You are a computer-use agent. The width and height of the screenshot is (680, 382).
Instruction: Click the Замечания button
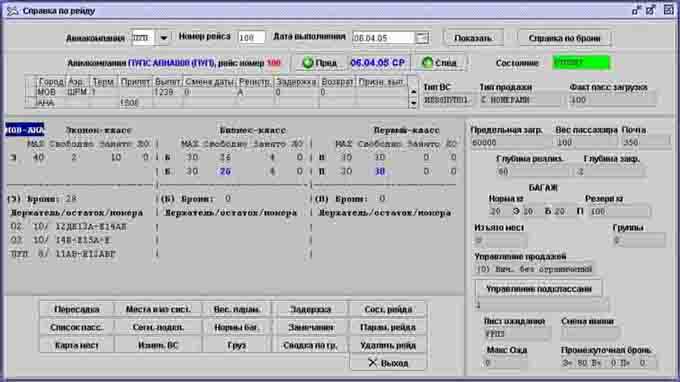[310, 327]
